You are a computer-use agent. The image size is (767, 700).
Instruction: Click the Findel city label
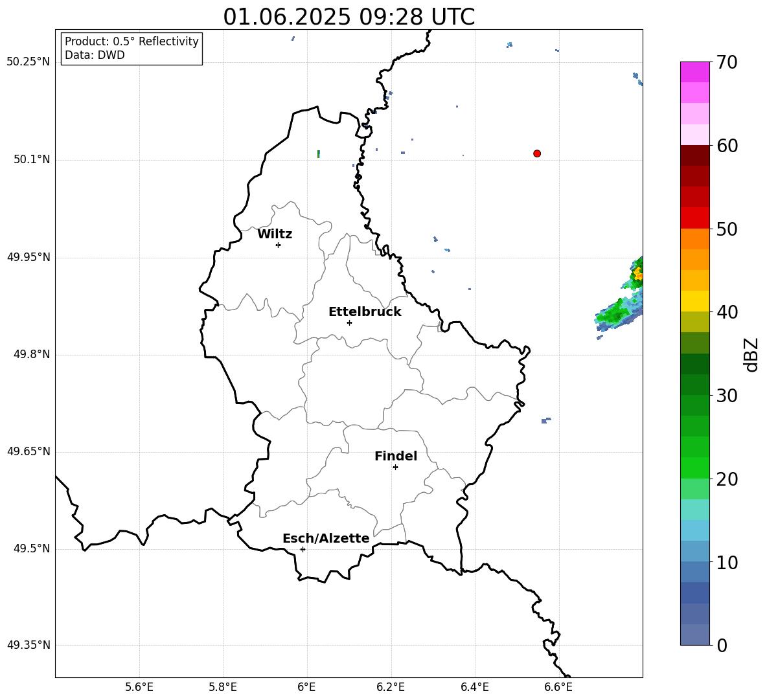pyautogui.click(x=396, y=456)
